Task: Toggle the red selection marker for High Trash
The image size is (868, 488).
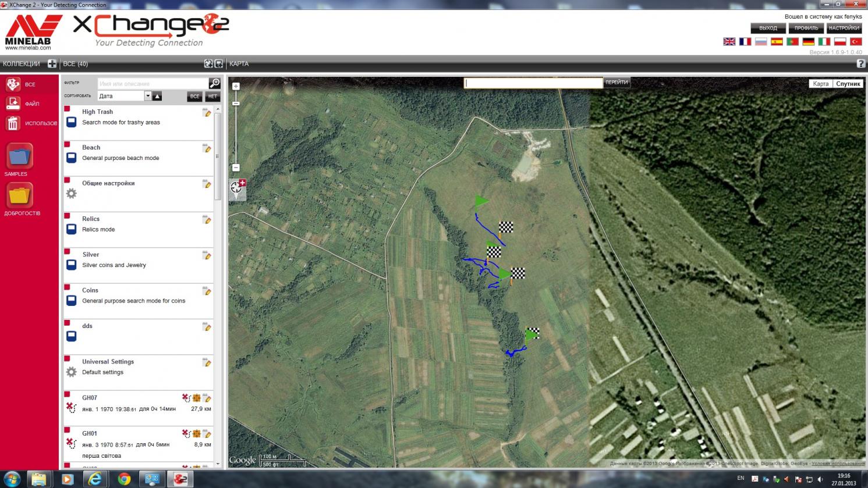Action: pyautogui.click(x=67, y=109)
